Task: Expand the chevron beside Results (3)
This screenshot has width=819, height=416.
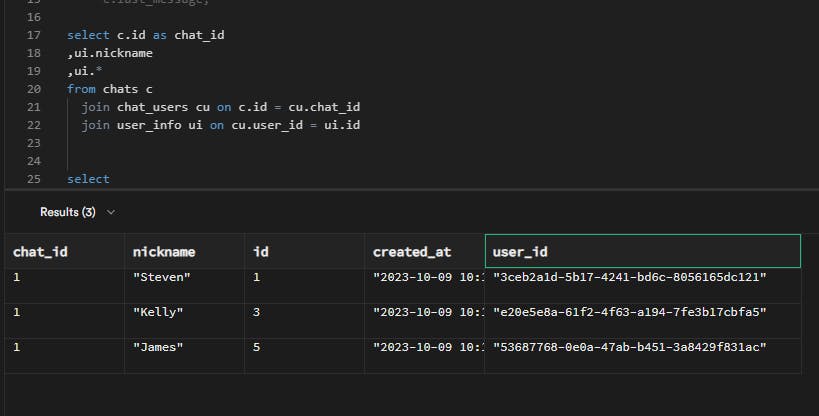Action: point(110,212)
